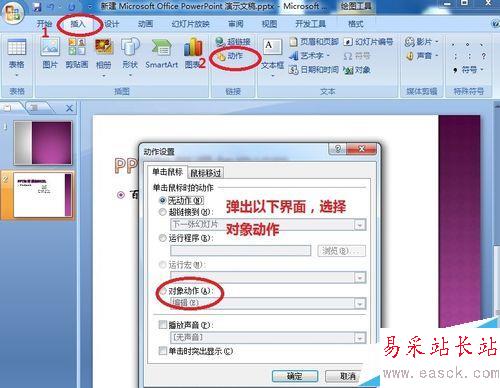
Task: Insert a picture with 图片 icon
Action: point(50,53)
